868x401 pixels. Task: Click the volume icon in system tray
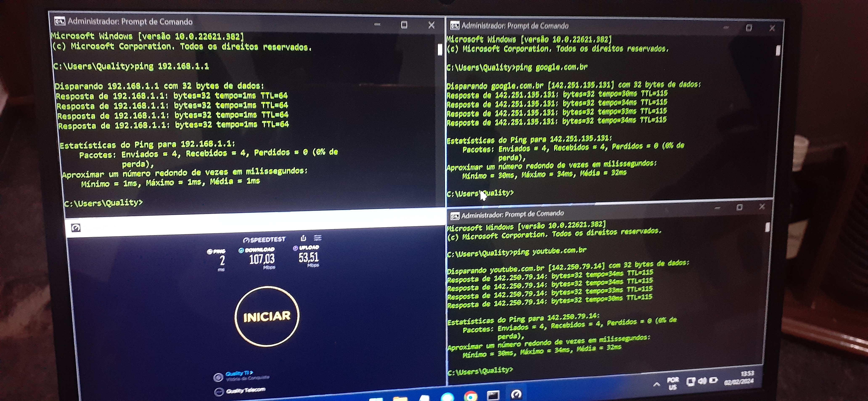point(702,381)
